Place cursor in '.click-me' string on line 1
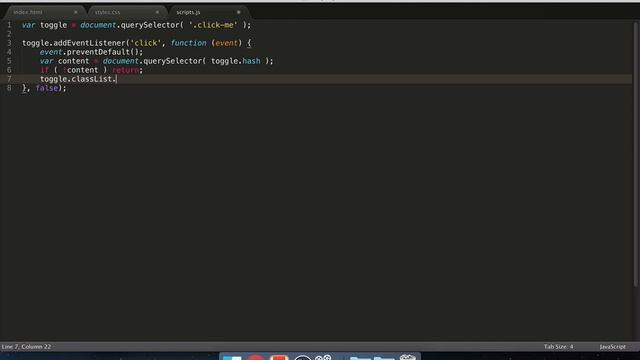Image resolution: width=640 pixels, height=360 pixels. coord(213,25)
